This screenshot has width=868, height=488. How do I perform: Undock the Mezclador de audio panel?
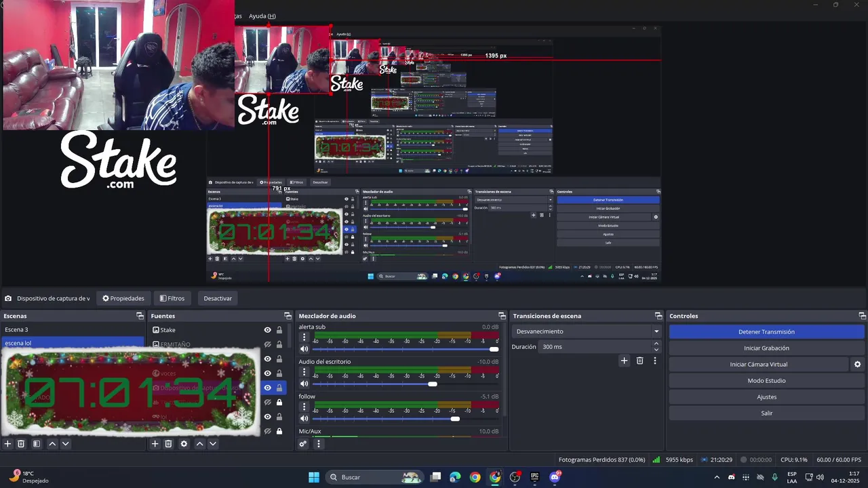point(502,316)
